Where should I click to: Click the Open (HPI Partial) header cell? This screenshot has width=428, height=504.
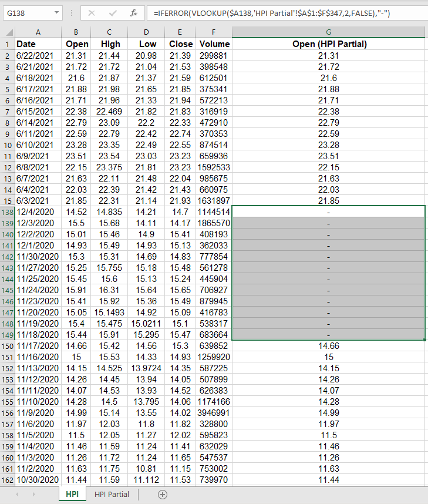coord(328,43)
